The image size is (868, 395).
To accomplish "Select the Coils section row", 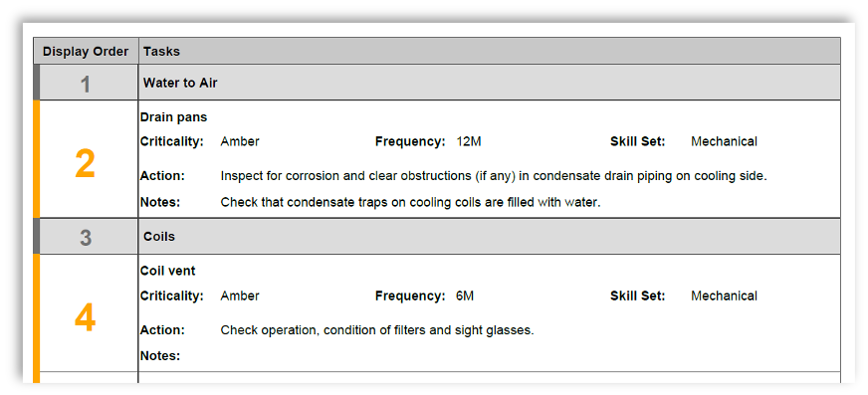I will tap(490, 237).
